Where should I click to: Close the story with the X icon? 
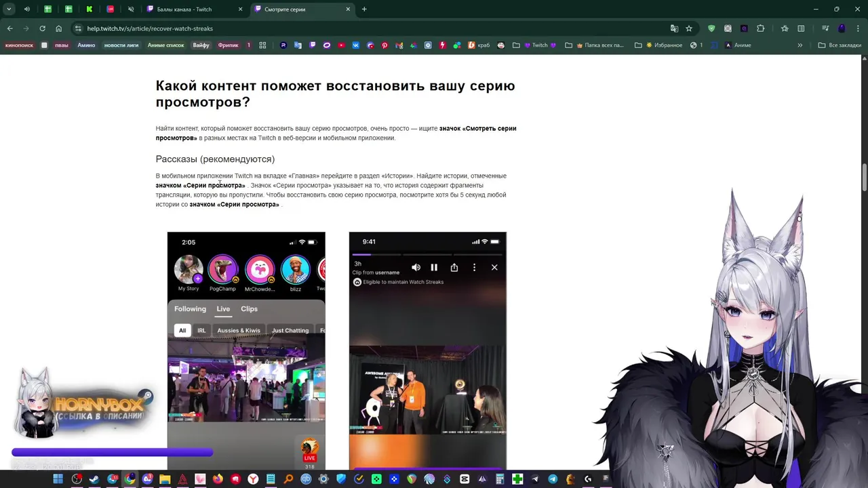494,268
